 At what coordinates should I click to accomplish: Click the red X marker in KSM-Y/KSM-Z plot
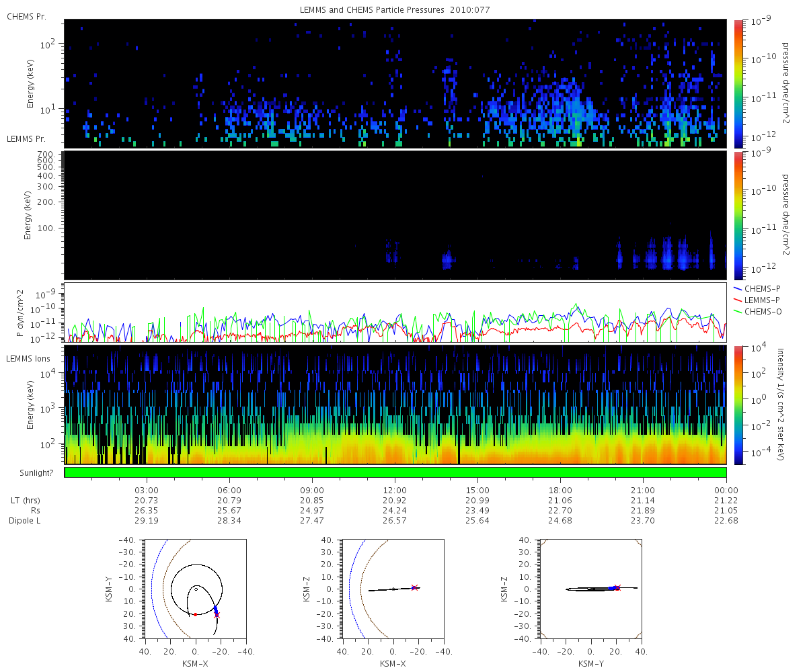(x=617, y=587)
